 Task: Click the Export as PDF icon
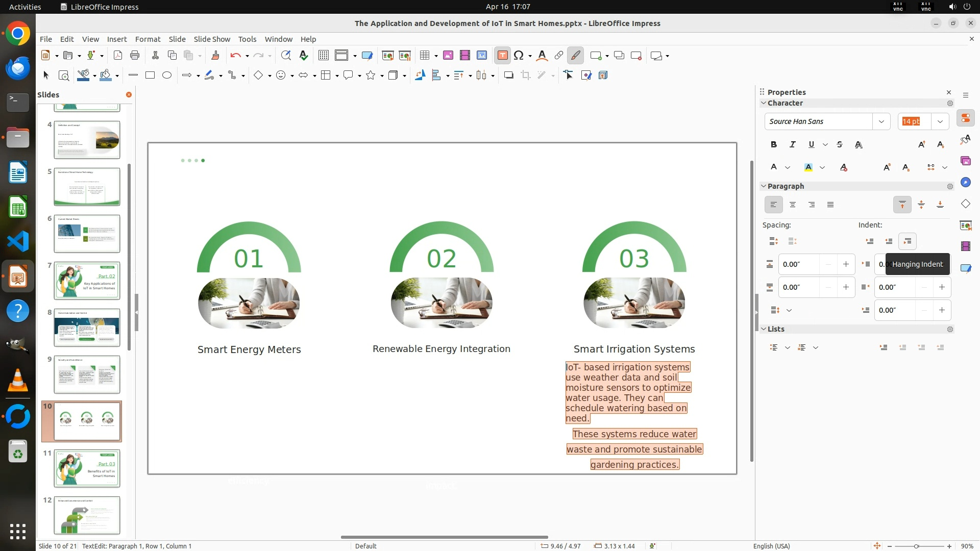point(118,56)
